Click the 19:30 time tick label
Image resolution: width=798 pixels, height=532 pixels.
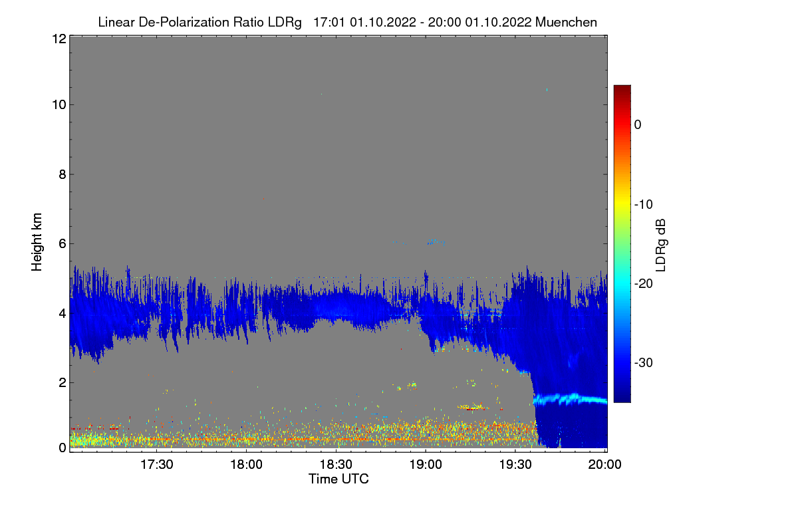click(516, 464)
